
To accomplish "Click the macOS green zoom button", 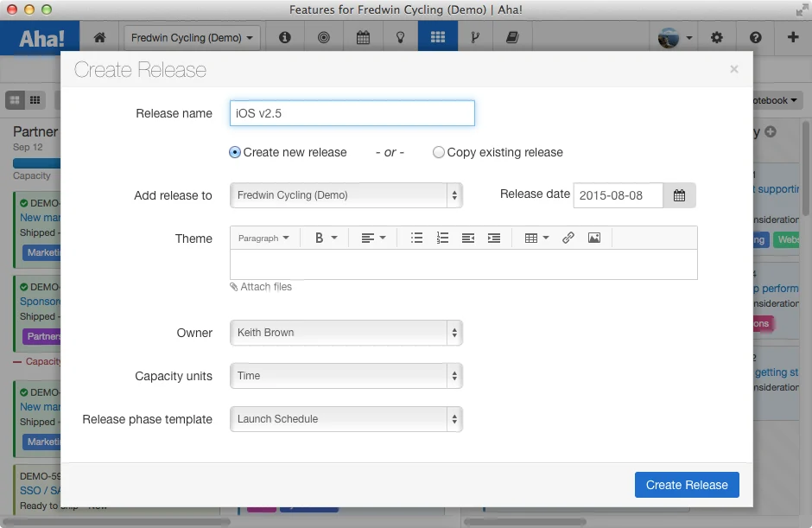I will (47, 10).
